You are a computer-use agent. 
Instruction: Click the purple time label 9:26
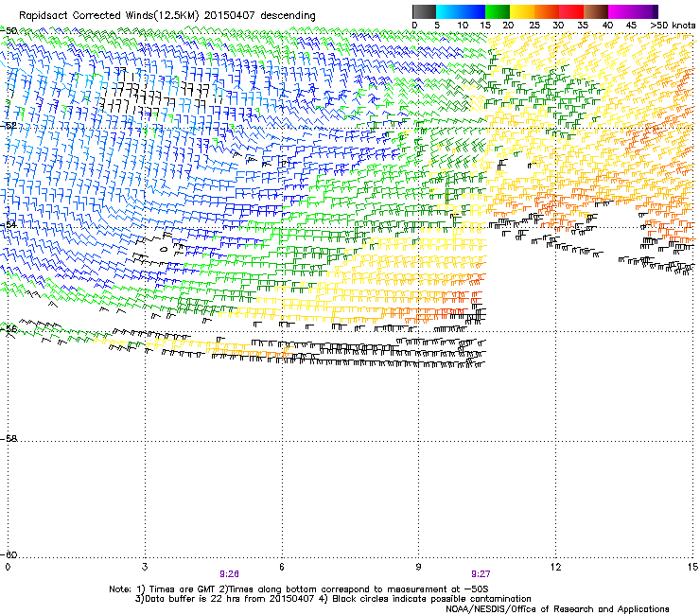point(229,574)
